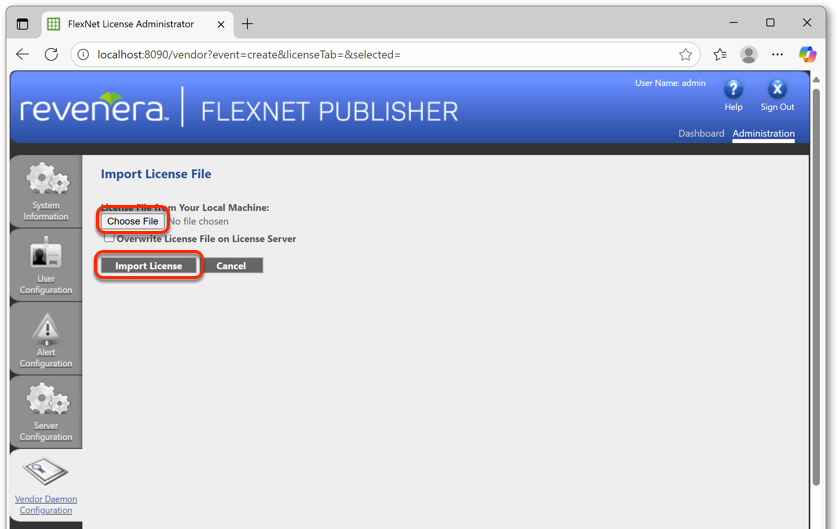Viewport: 838px width, 529px height.
Task: Click the revenera logo
Action: coord(94,107)
